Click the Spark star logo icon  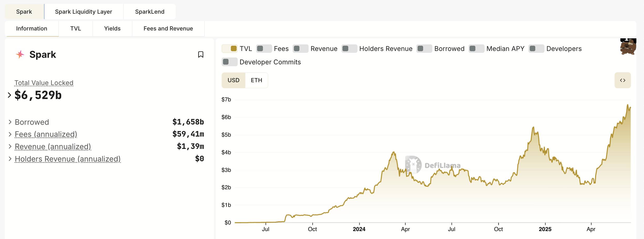(20, 54)
